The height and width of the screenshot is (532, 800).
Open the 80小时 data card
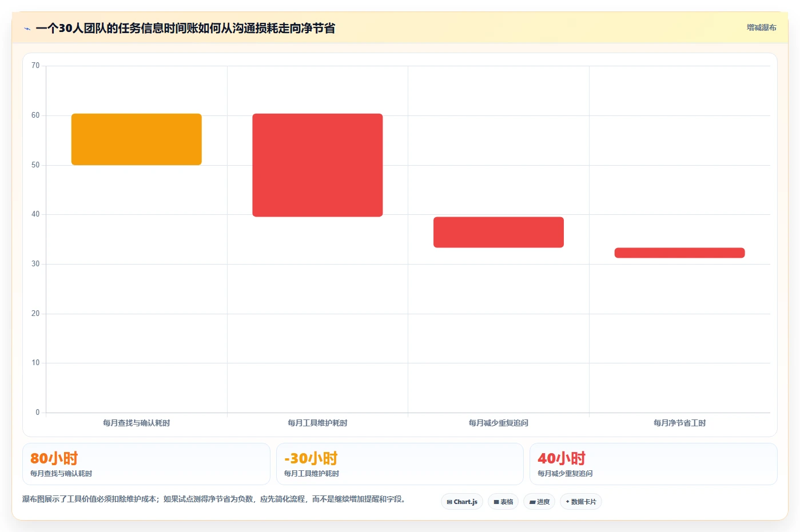click(x=146, y=464)
